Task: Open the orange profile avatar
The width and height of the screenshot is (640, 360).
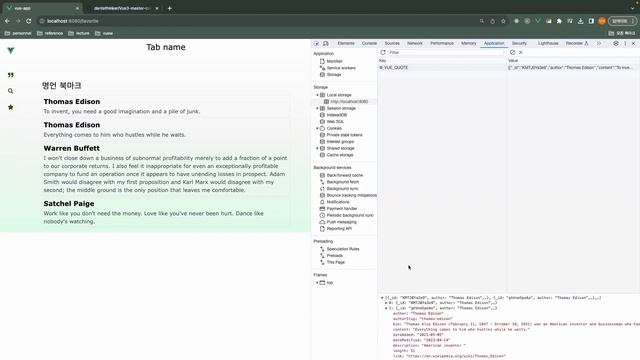Action: (602, 21)
